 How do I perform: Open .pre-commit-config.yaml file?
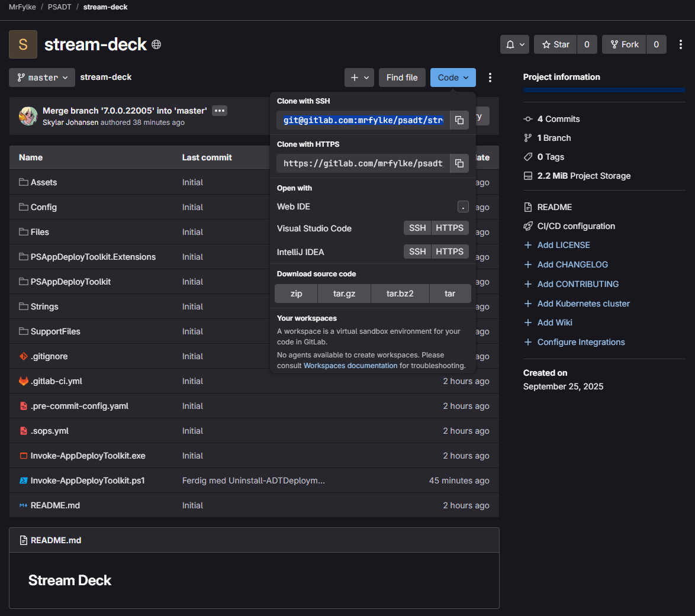pyautogui.click(x=79, y=405)
